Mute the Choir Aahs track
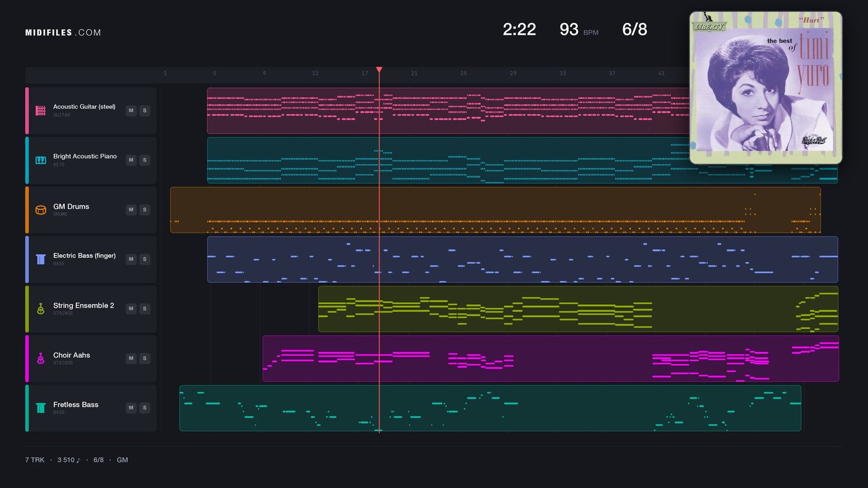This screenshot has width=868, height=488. pyautogui.click(x=131, y=358)
